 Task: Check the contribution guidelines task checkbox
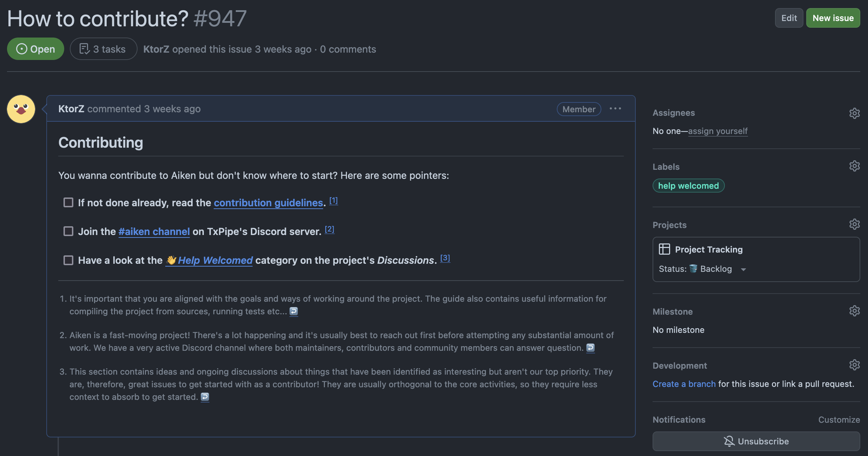pyautogui.click(x=68, y=202)
